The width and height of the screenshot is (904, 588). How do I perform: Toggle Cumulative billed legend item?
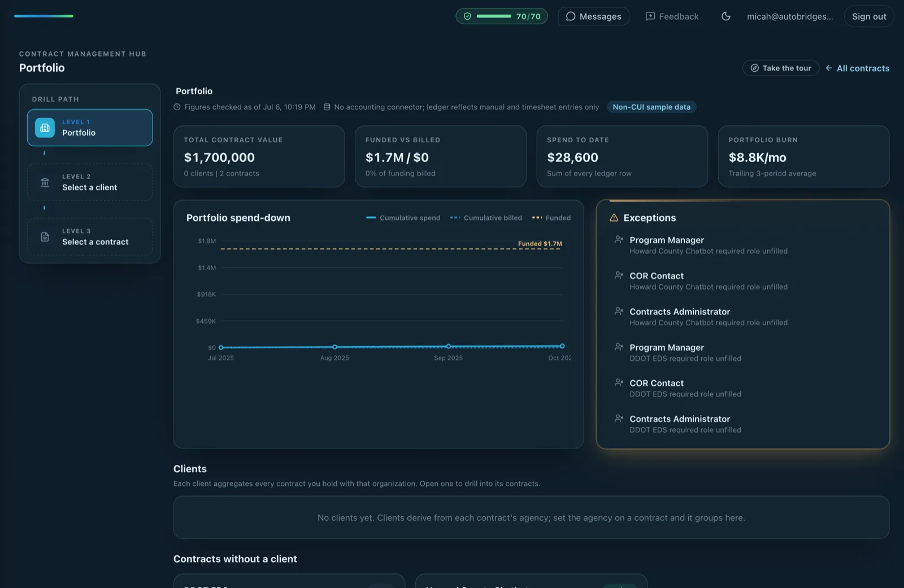click(486, 218)
